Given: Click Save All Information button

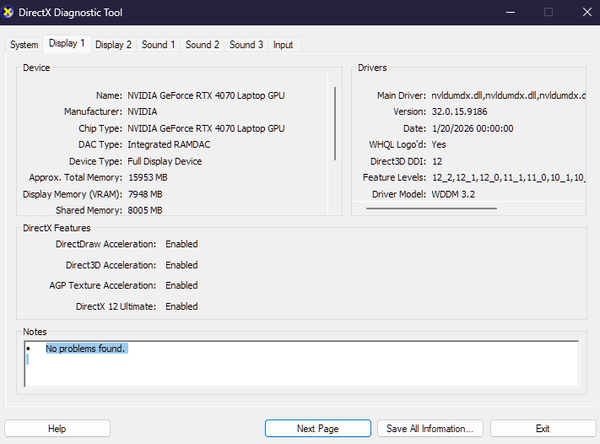Looking at the screenshot, I should click(x=428, y=428).
